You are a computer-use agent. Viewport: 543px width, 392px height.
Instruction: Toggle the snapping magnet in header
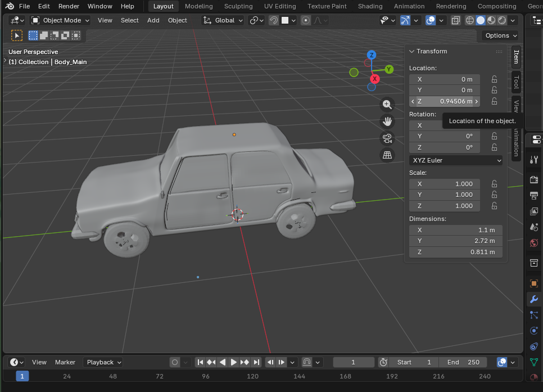click(274, 20)
